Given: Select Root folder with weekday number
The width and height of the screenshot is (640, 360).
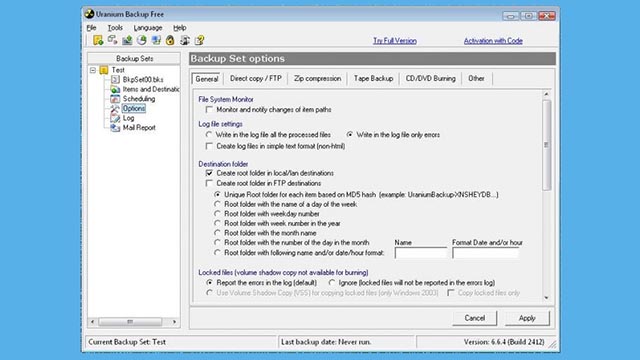Looking at the screenshot, I should point(218,213).
